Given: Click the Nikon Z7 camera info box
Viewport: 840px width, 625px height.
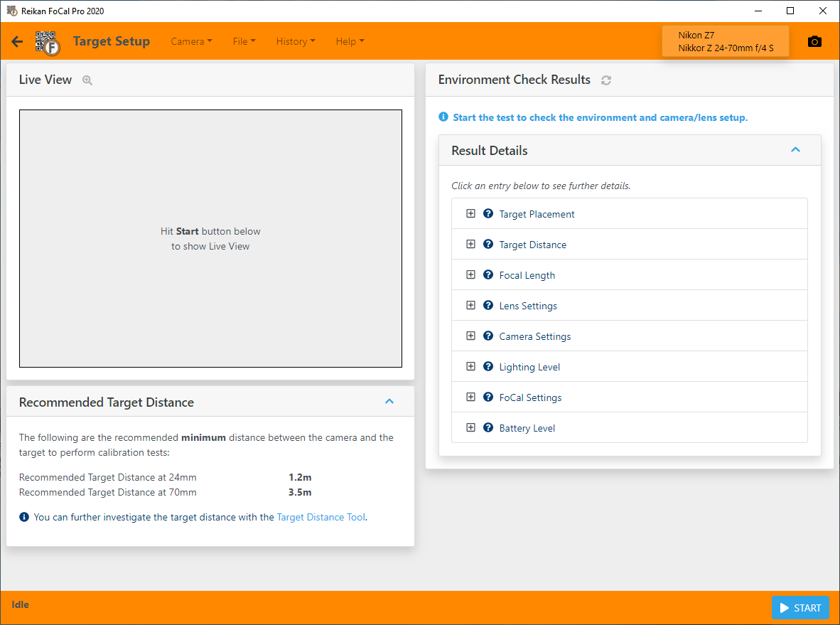Looking at the screenshot, I should [x=726, y=41].
